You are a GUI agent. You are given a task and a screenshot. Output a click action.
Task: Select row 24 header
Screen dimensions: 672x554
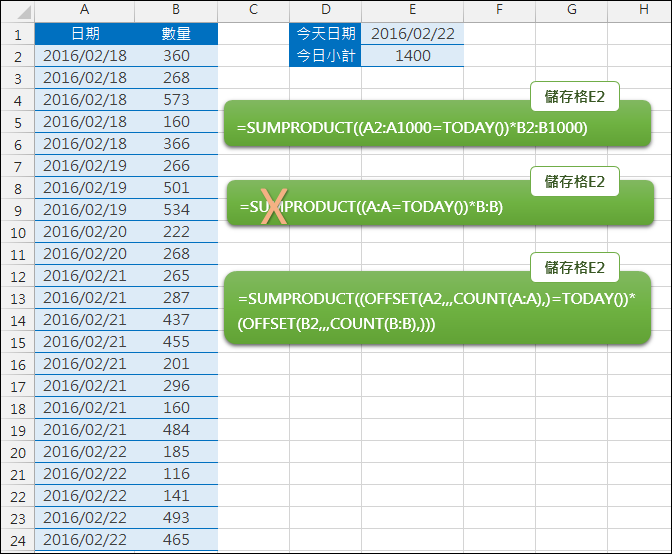point(18,540)
